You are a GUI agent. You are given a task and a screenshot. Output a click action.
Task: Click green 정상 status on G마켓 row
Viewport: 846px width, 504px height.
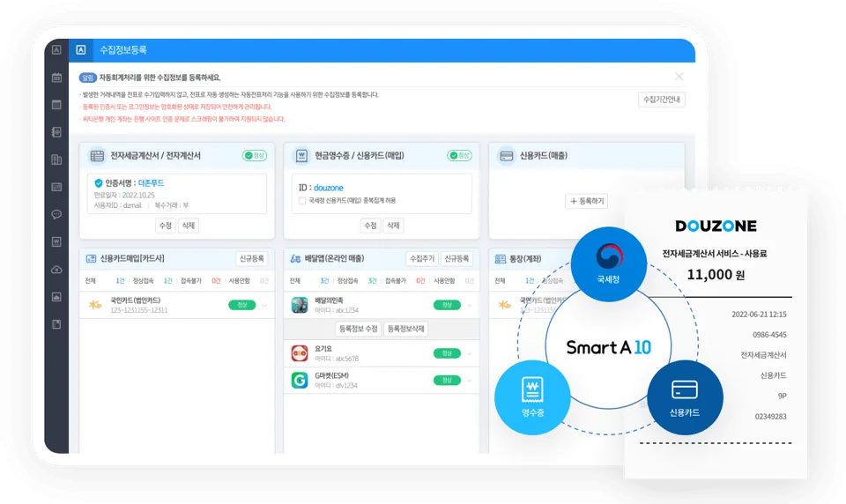point(447,381)
